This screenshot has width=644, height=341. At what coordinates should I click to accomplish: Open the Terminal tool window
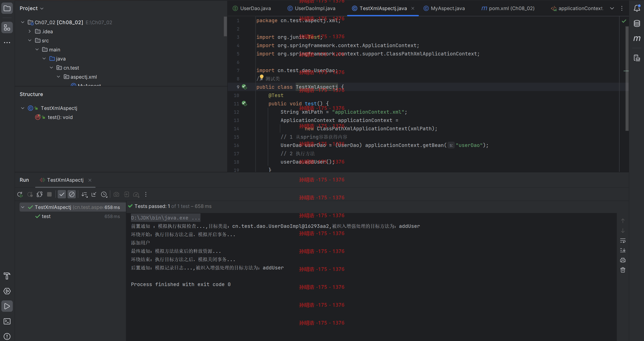[7, 321]
